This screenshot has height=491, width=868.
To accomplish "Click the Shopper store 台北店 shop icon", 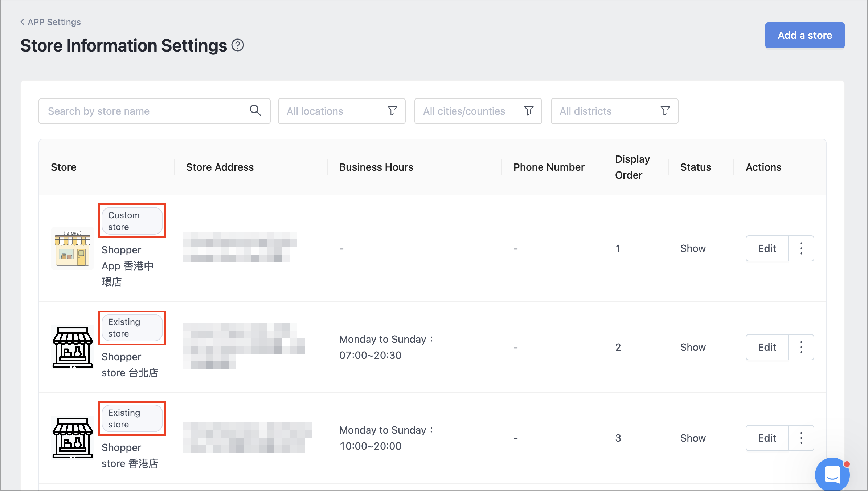I will pyautogui.click(x=73, y=347).
